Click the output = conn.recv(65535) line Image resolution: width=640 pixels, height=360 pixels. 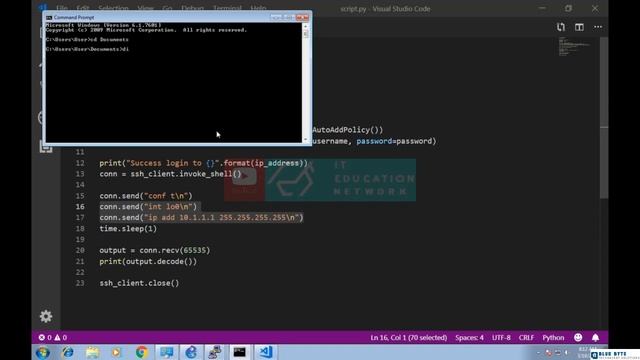(155, 250)
